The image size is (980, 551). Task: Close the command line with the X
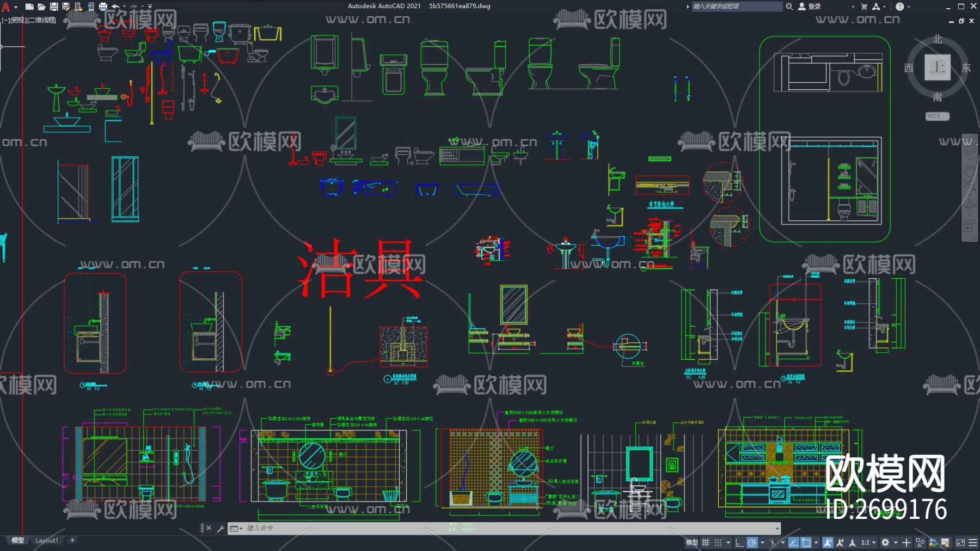209,528
